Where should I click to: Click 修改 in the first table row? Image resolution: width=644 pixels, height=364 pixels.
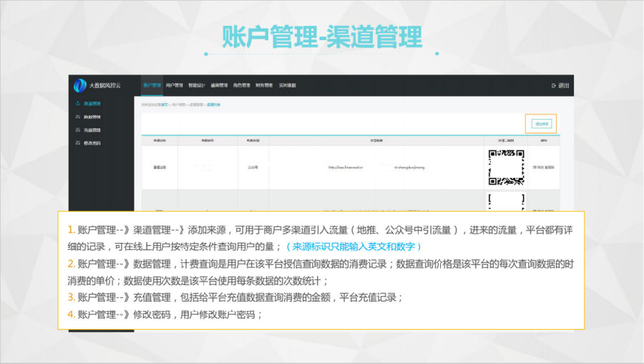click(539, 167)
